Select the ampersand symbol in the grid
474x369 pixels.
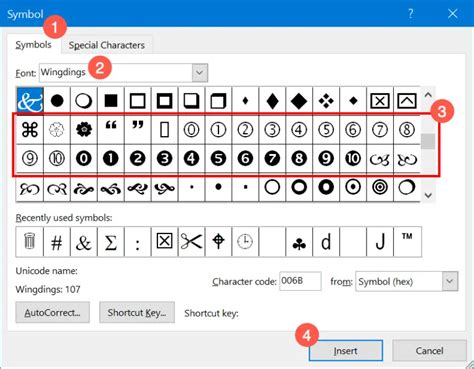coord(30,100)
